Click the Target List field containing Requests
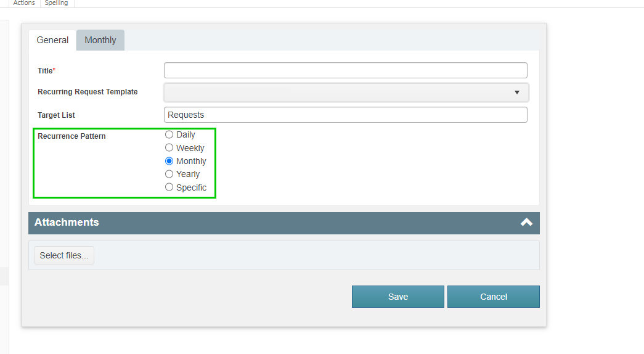This screenshot has height=354, width=644. pyautogui.click(x=345, y=115)
